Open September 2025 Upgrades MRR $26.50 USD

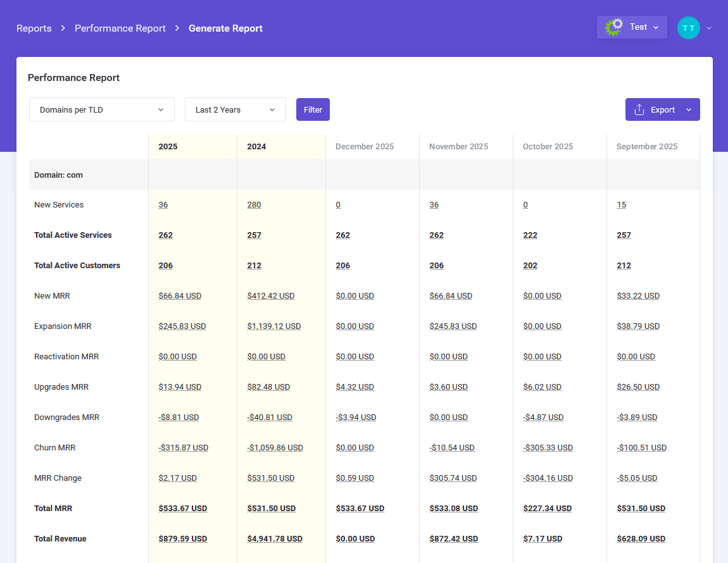(638, 387)
